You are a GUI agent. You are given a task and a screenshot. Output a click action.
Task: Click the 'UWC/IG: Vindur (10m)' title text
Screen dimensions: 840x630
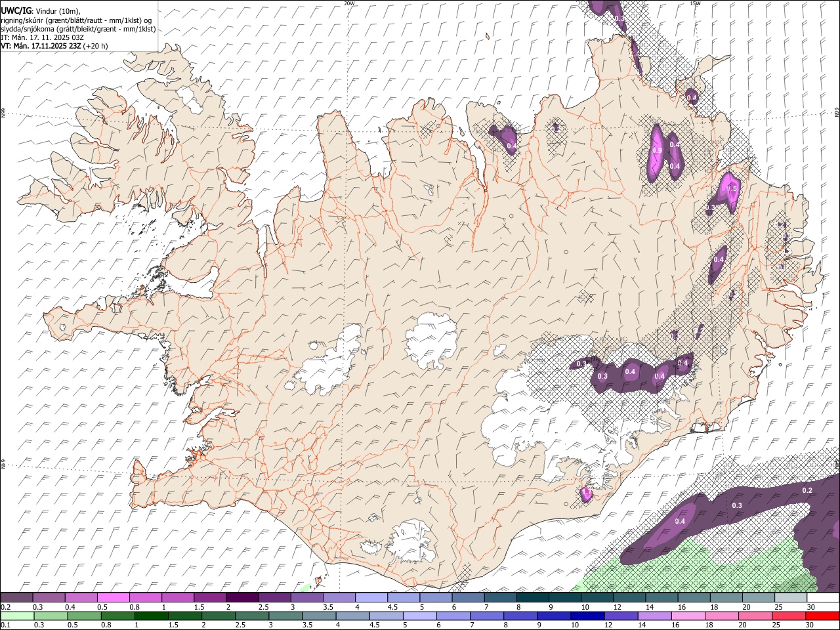pos(40,10)
